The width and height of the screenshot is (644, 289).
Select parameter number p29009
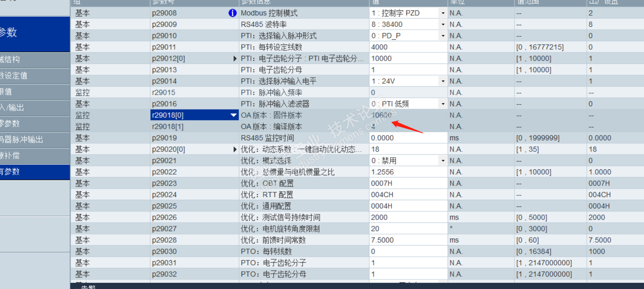click(x=164, y=24)
